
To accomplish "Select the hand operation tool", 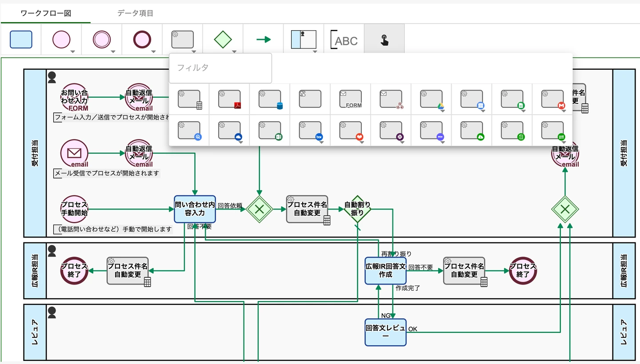I will click(x=384, y=40).
